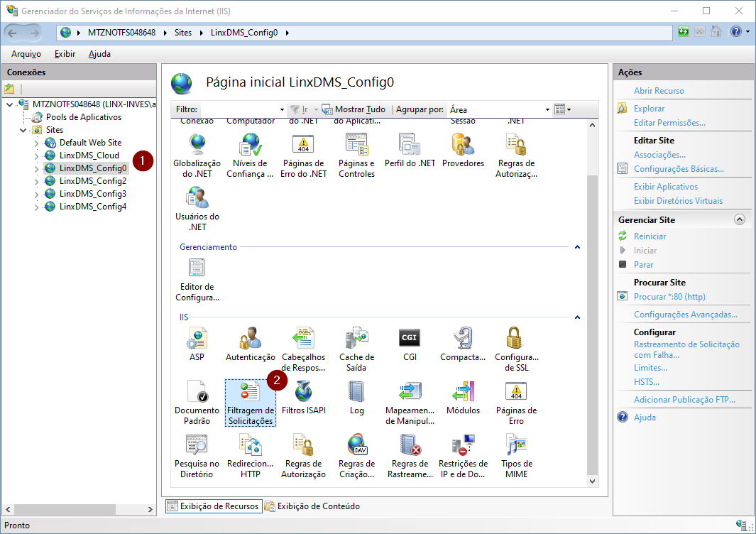Collapse the IIS features group

(x=577, y=317)
